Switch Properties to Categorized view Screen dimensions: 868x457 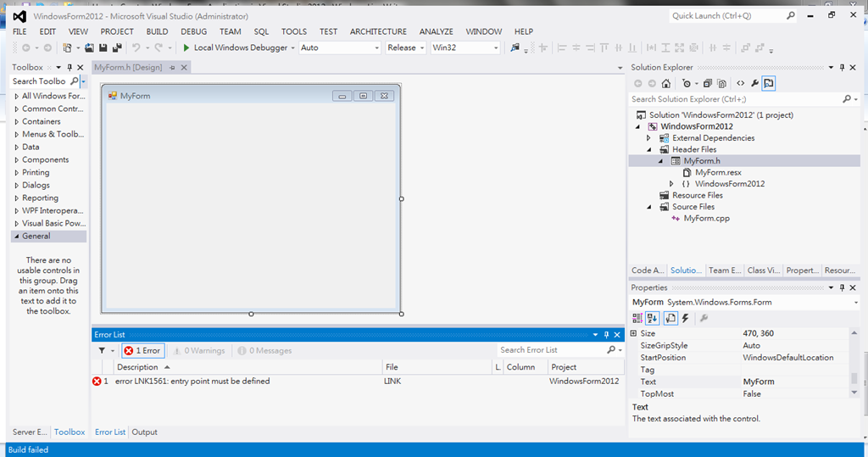coord(637,318)
